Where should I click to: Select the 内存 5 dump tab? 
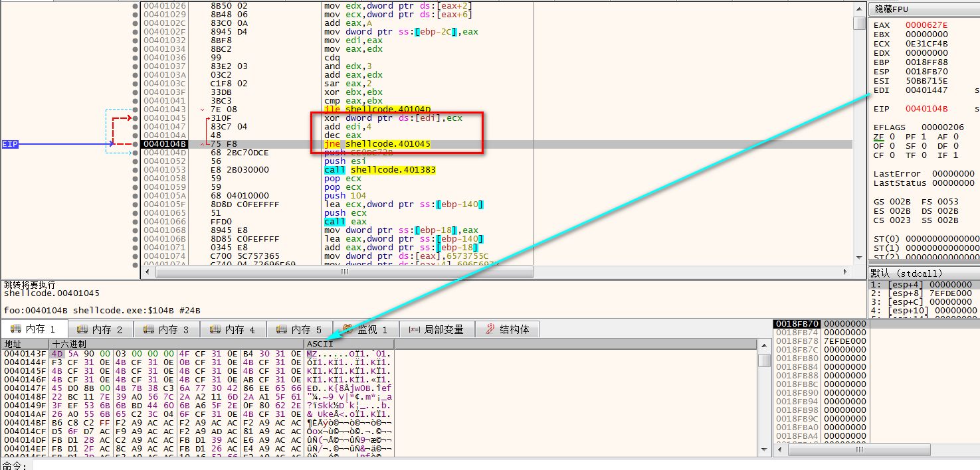click(x=300, y=329)
